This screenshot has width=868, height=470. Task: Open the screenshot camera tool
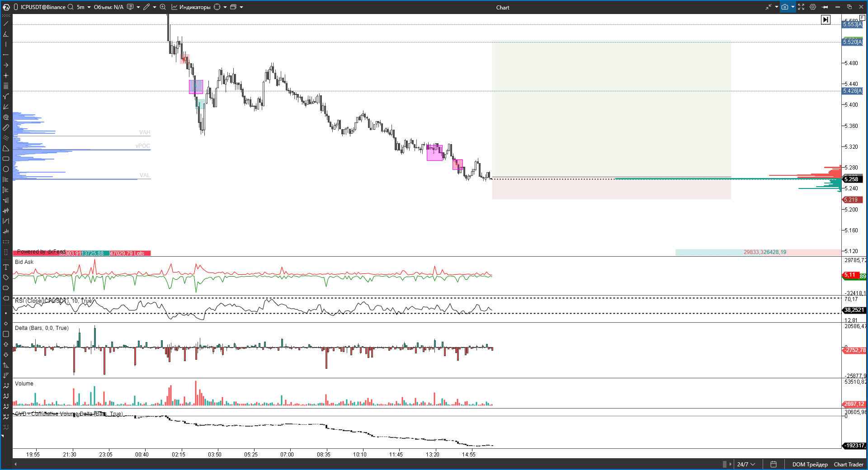(785, 7)
